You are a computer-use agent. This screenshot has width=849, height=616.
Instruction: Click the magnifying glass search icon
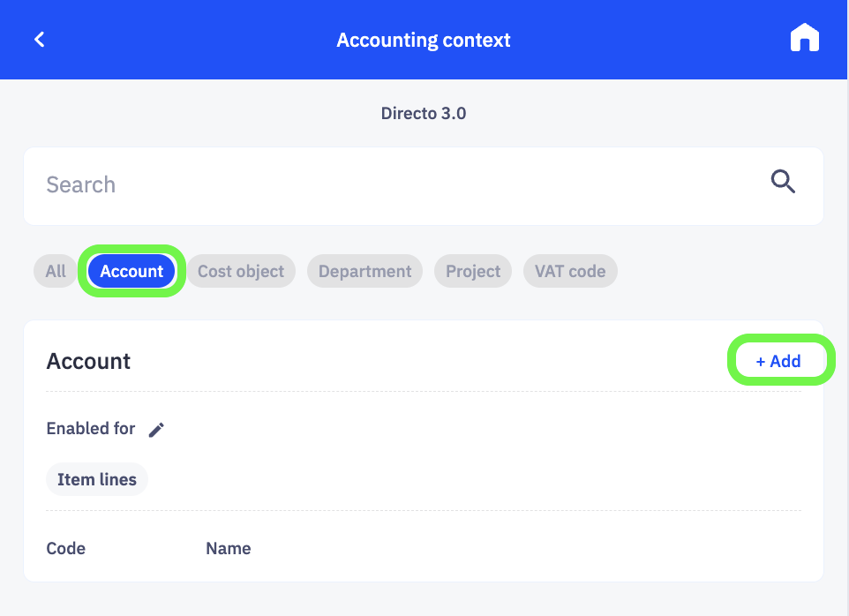coord(783,182)
